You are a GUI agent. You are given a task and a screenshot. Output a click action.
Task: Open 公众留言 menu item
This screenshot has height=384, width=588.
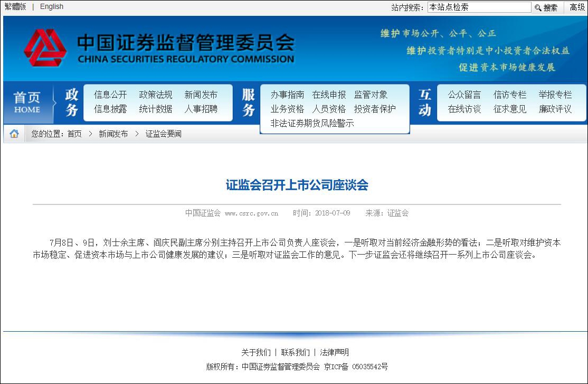[x=464, y=95]
